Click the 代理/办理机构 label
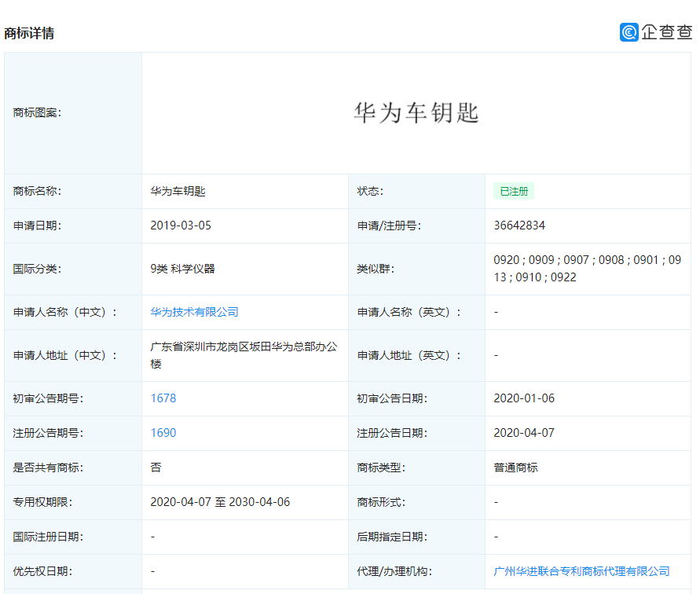Screen dimensions: 700x594 394,571
